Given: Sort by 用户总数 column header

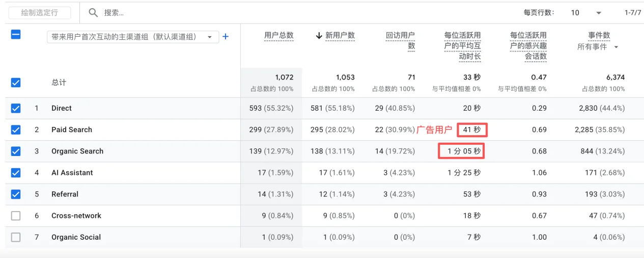Looking at the screenshot, I should (279, 36).
